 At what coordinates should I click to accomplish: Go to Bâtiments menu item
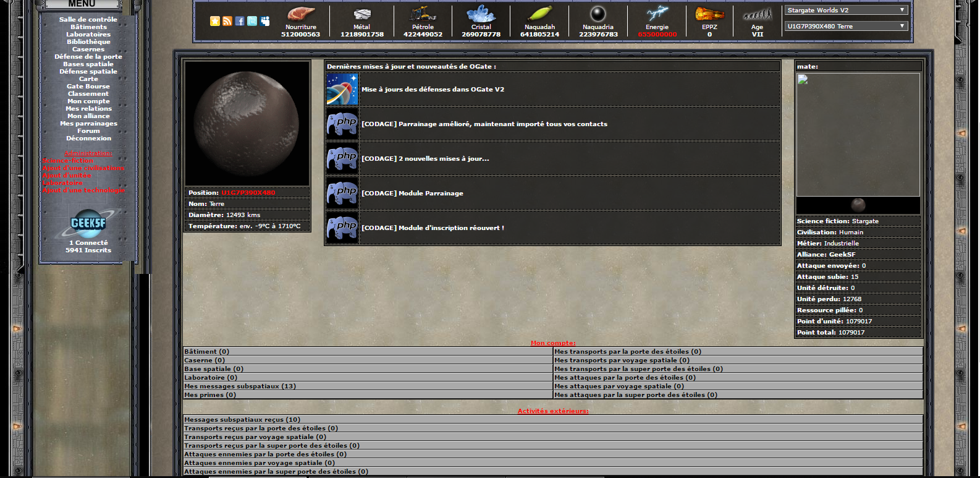click(x=88, y=27)
